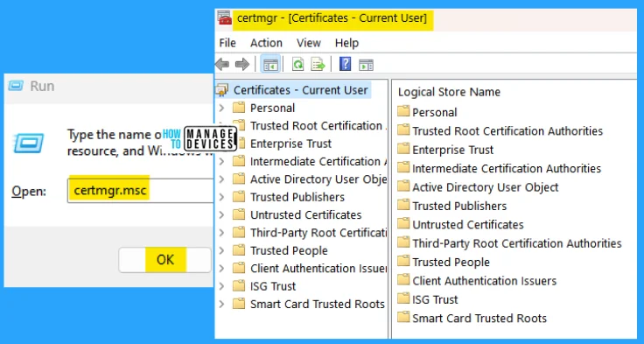Select 'Third-Party Root Certification Authorities' list text
644x344 pixels.
pos(517,243)
